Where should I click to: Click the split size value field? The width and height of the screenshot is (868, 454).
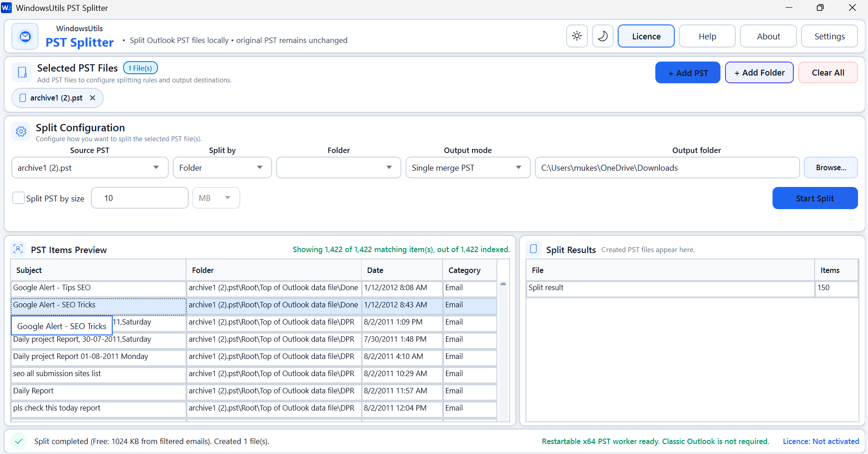pyautogui.click(x=139, y=198)
